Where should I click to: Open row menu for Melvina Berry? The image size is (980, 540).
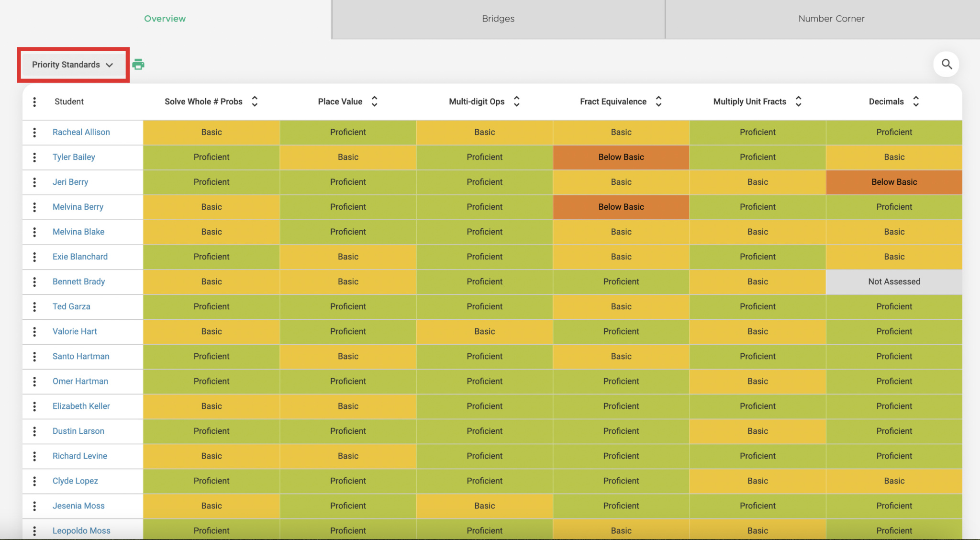pyautogui.click(x=34, y=207)
